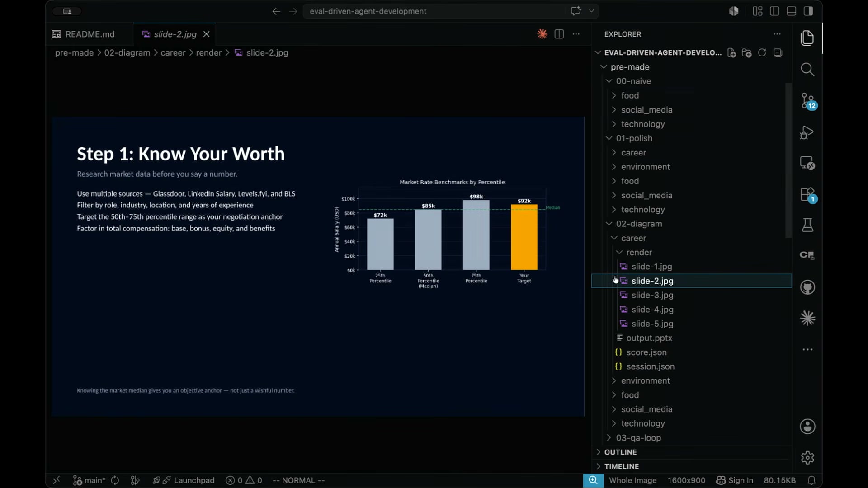868x488 pixels.
Task: Open the Testing flask view
Action: pyautogui.click(x=807, y=225)
